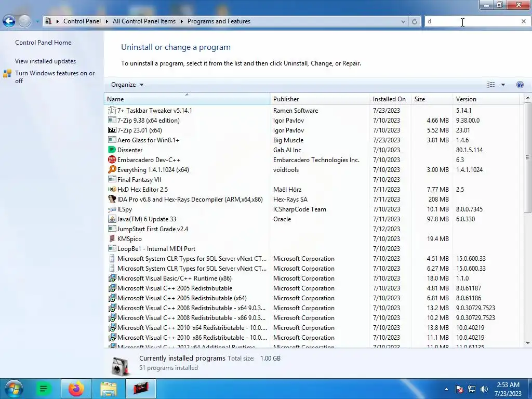Select Visual C++ 2010 x64 Redistributable entry

coord(312,327)
